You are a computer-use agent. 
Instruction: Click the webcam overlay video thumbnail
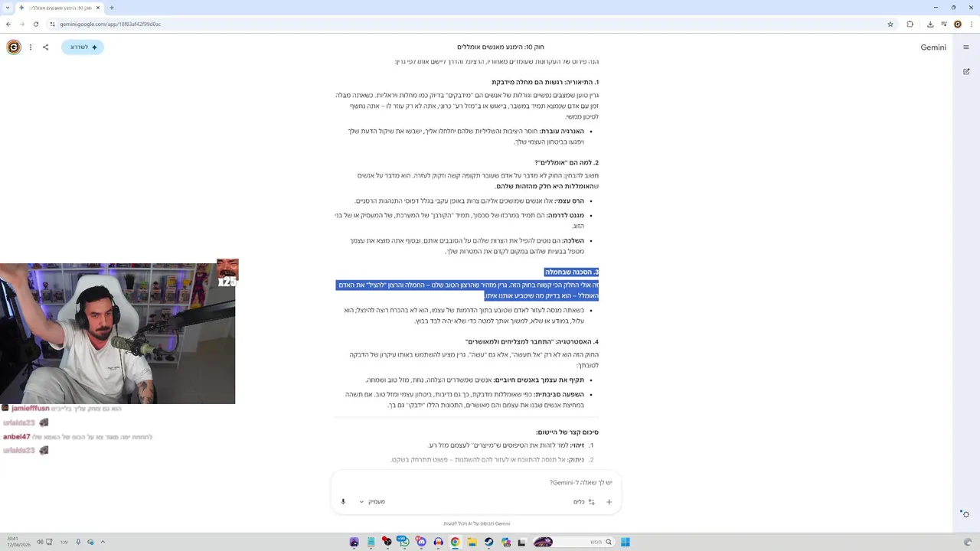(x=117, y=334)
